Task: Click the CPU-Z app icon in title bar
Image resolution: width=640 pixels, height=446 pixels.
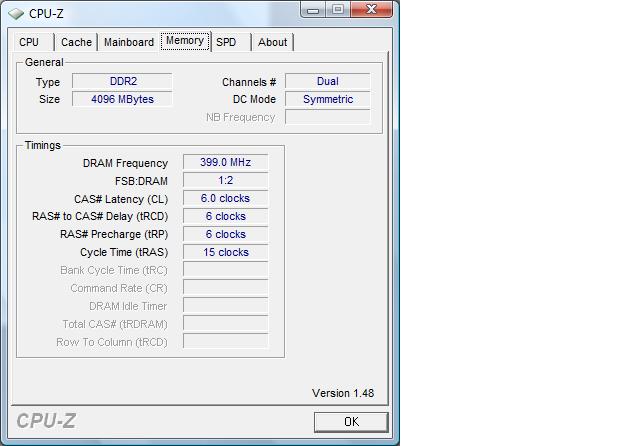Action: 16,14
